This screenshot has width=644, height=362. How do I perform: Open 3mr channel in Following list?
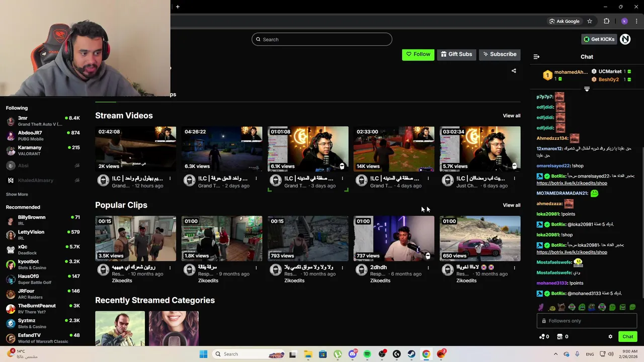pyautogui.click(x=43, y=121)
